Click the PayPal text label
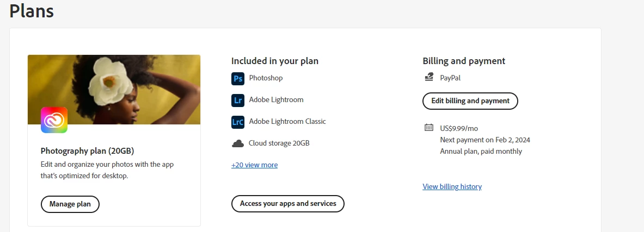Image resolution: width=644 pixels, height=232 pixels. (x=450, y=78)
